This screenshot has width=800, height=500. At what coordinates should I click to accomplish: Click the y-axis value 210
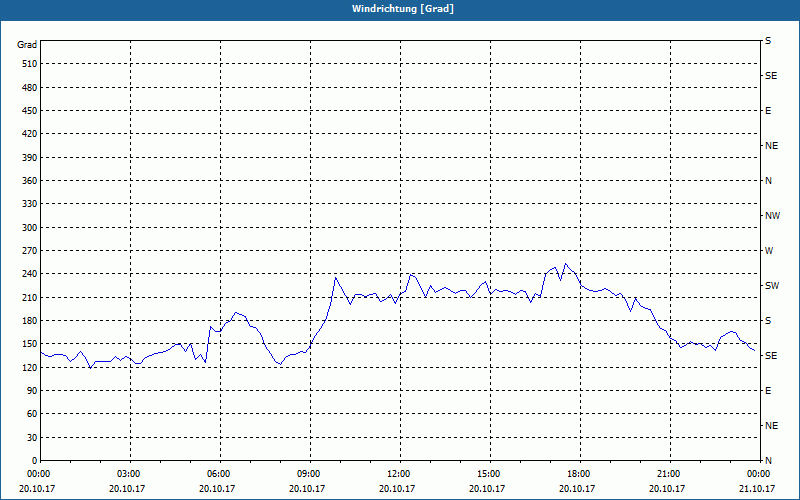point(30,297)
